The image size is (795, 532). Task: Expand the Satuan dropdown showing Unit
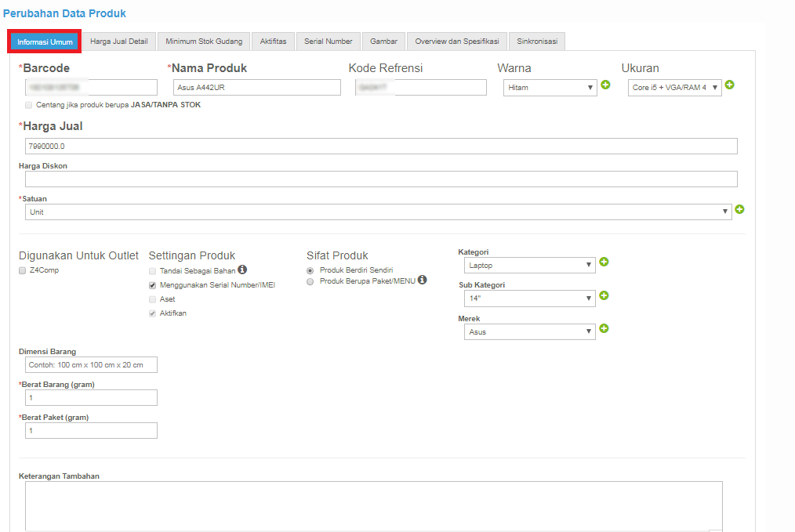378,212
